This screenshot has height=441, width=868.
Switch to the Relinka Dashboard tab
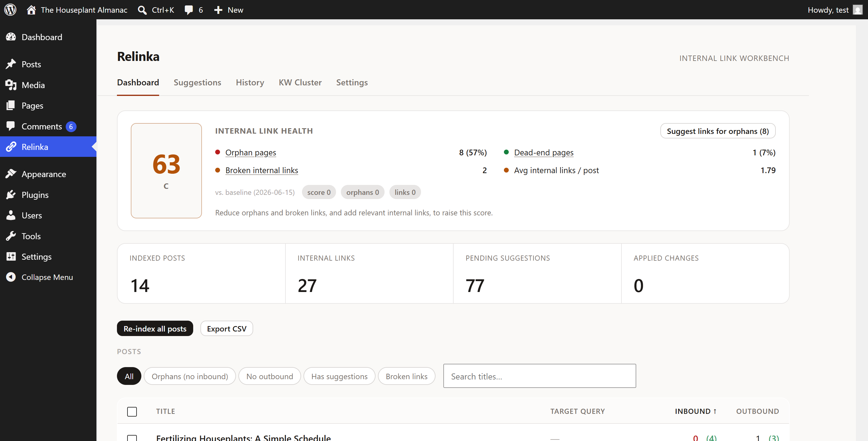point(138,83)
